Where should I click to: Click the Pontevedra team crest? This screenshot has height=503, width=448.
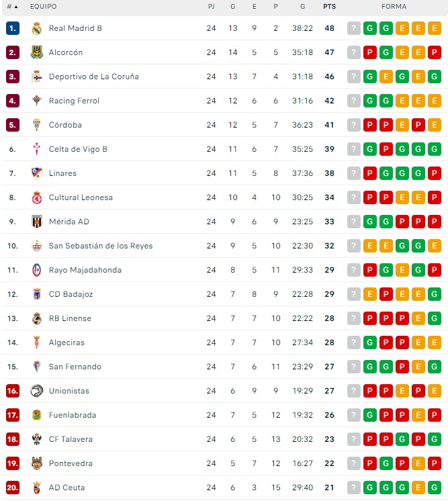36,463
